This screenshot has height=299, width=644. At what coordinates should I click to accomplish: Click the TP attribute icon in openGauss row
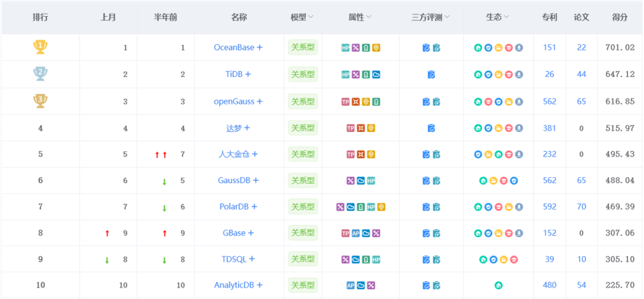(345, 101)
